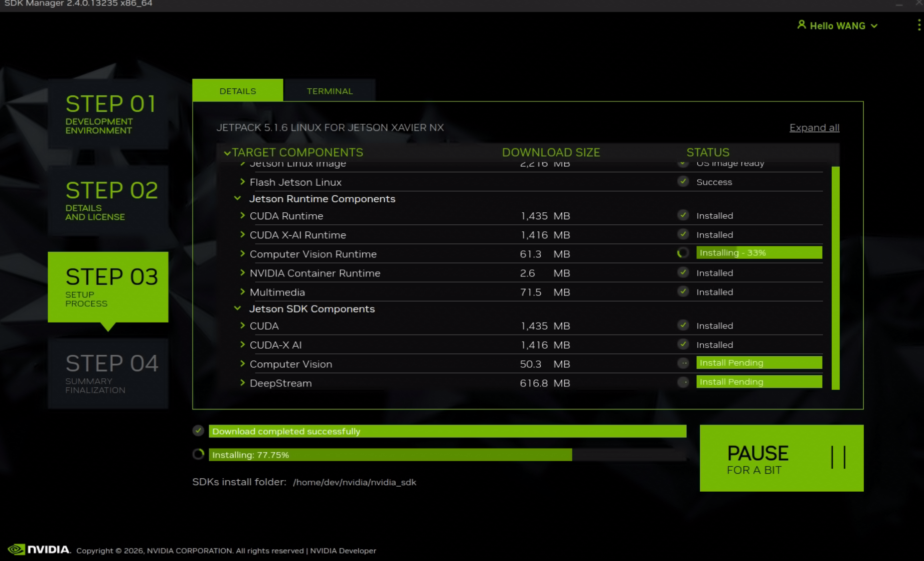Click the CUDA Runtime installed checkmark
Screen dimensions: 924x561
point(683,215)
